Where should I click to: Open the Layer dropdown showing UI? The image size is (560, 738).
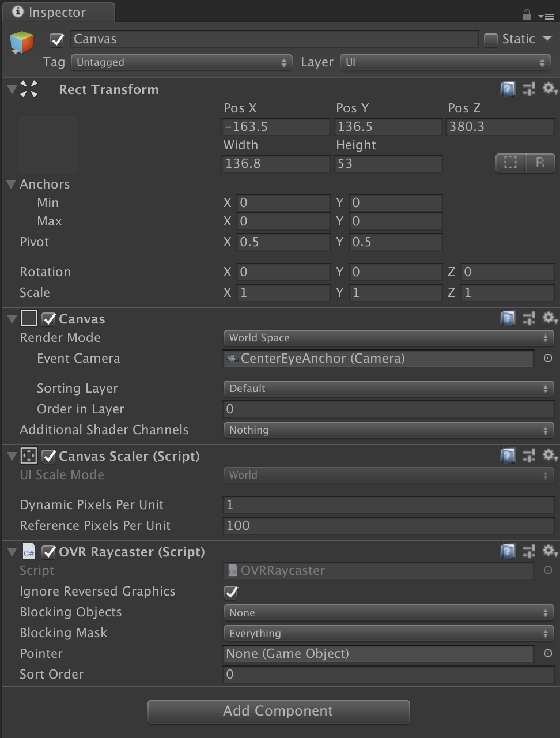point(444,62)
